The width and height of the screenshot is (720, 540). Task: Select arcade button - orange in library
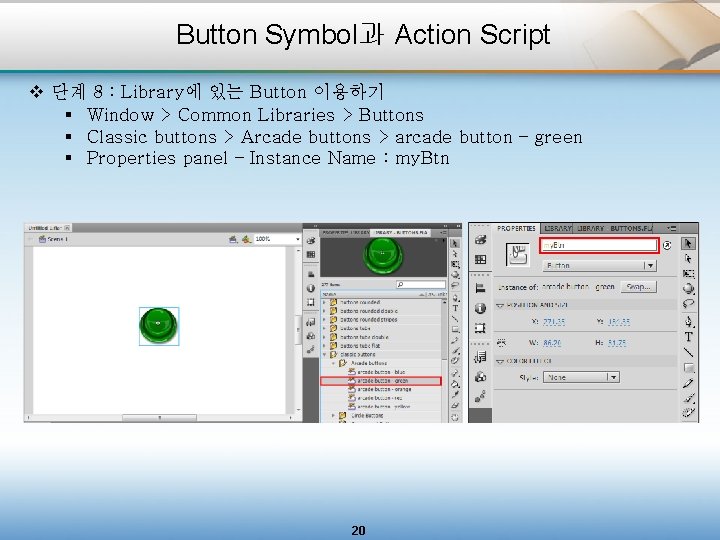[x=383, y=389]
